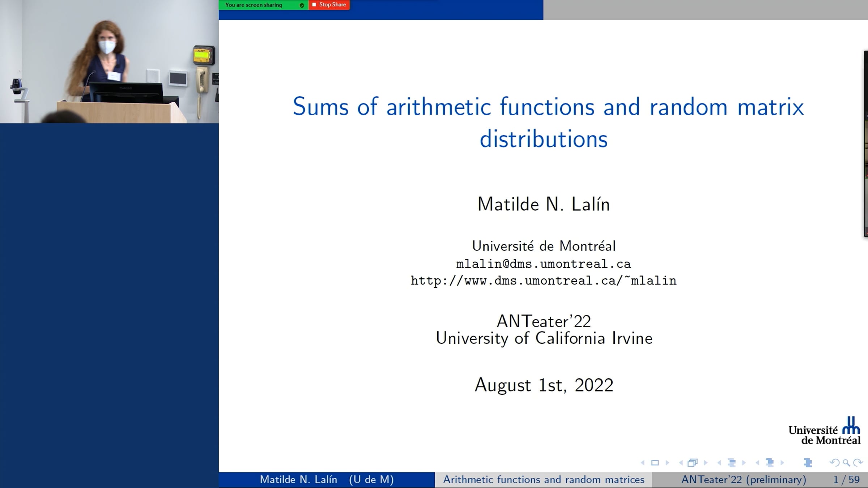
Task: Click the subsection navigation icon
Action: pyautogui.click(x=732, y=463)
